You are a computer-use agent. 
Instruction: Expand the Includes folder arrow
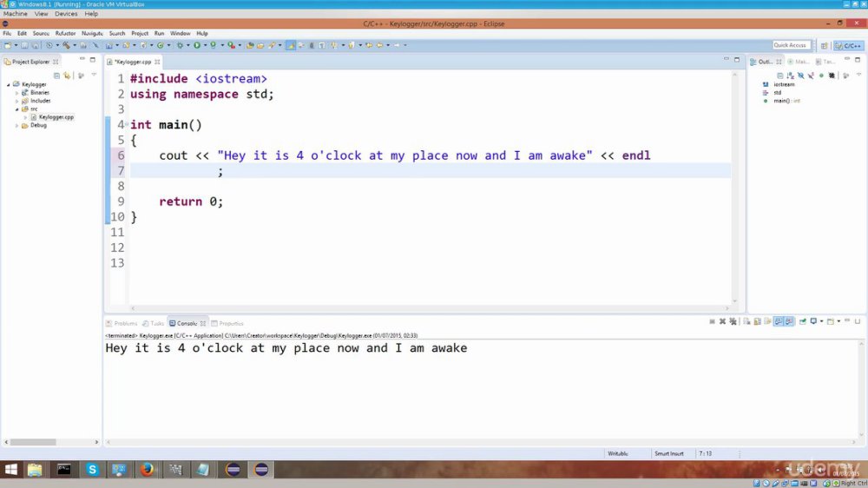[17, 101]
